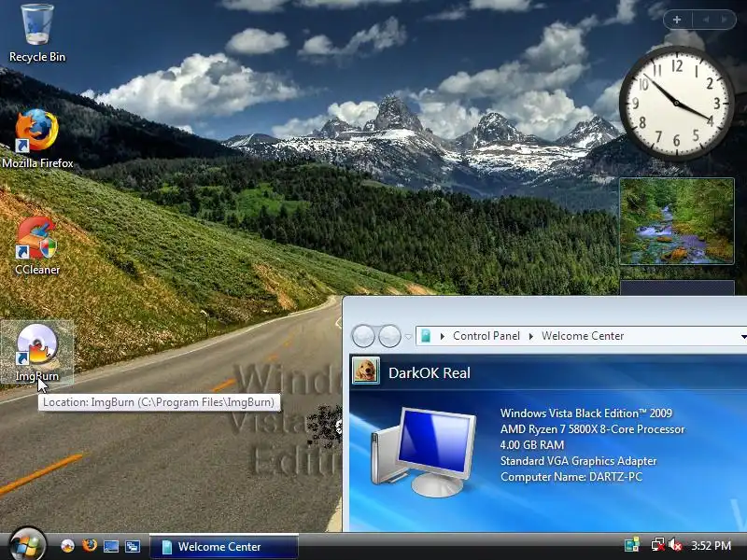Click the AMD Ryzen 7 5800X processor line
Screen dimensions: 747x560
click(x=592, y=429)
